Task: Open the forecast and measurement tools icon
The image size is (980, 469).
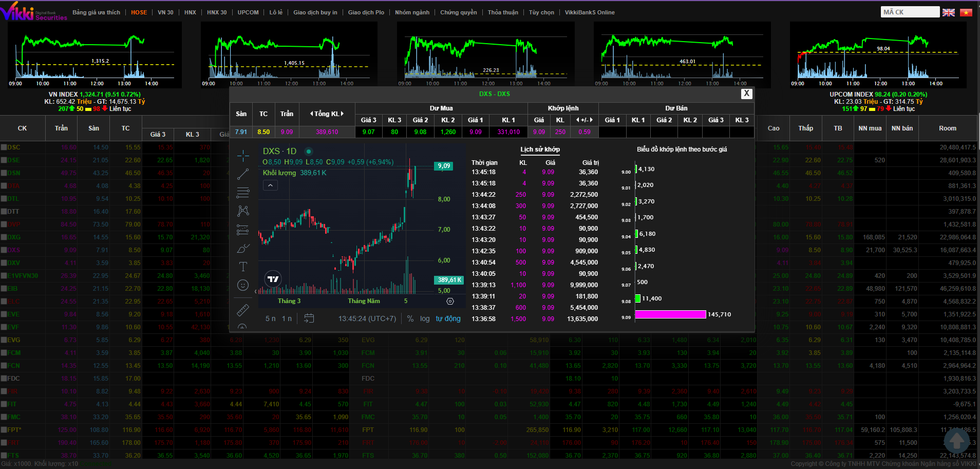Action: coord(243,230)
